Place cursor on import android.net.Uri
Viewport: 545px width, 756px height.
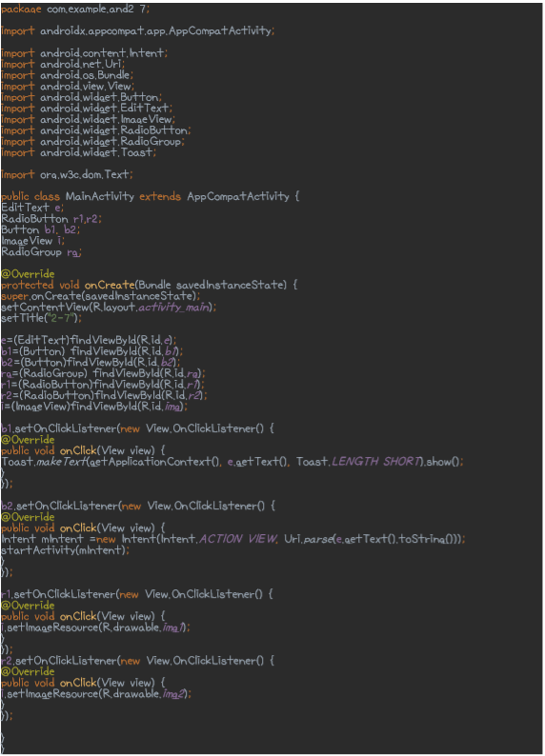coord(63,64)
